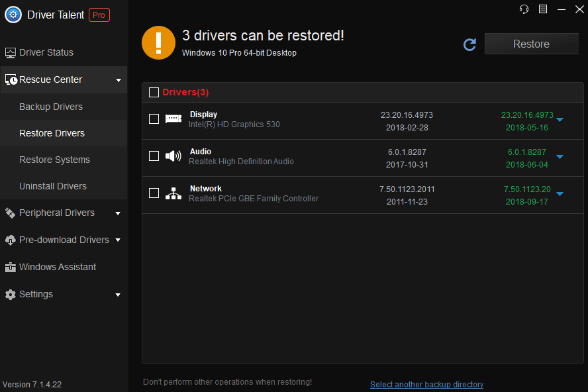
Task: Click the Peripheral Drivers label
Action: 57,213
